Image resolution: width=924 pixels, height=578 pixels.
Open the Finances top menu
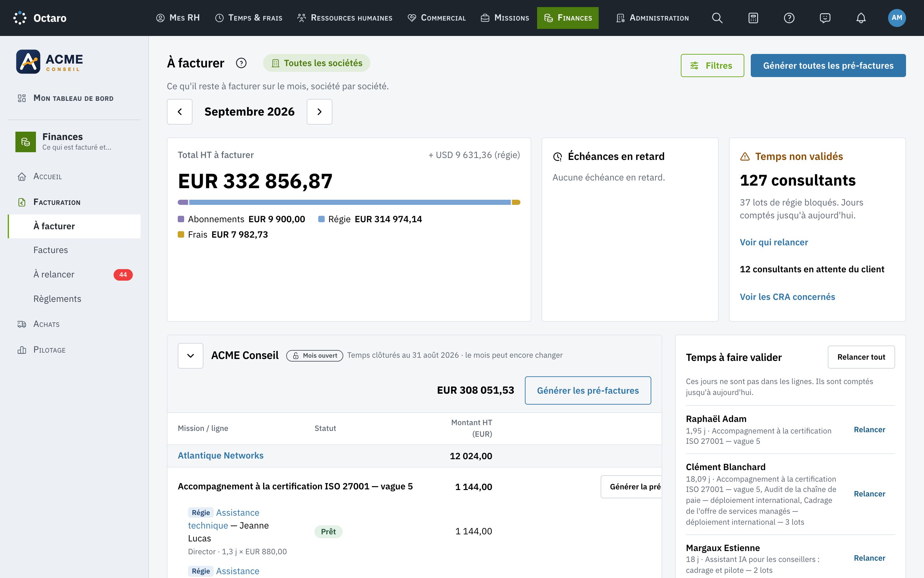[568, 18]
